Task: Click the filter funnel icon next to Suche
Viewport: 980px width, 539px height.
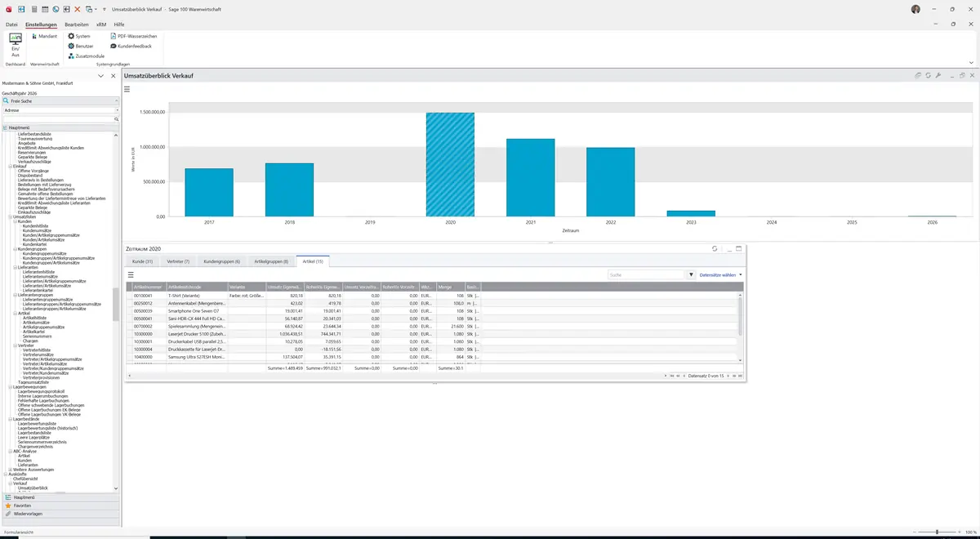Action: coord(692,275)
